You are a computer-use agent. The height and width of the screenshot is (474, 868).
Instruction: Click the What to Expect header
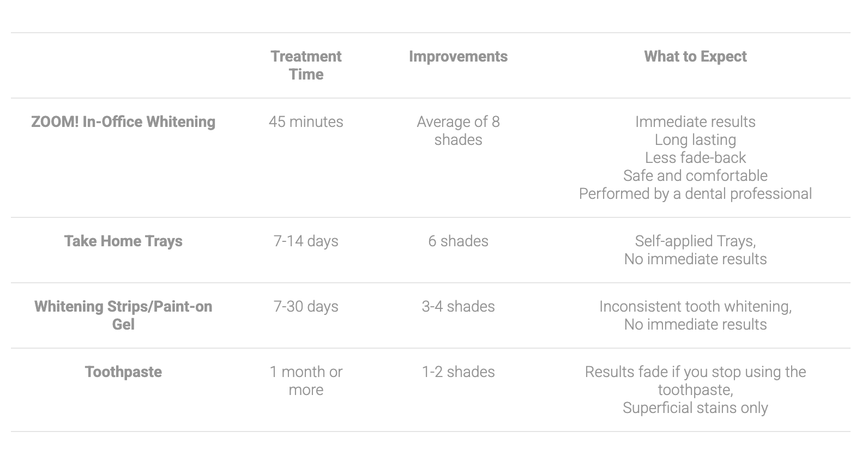[695, 57]
